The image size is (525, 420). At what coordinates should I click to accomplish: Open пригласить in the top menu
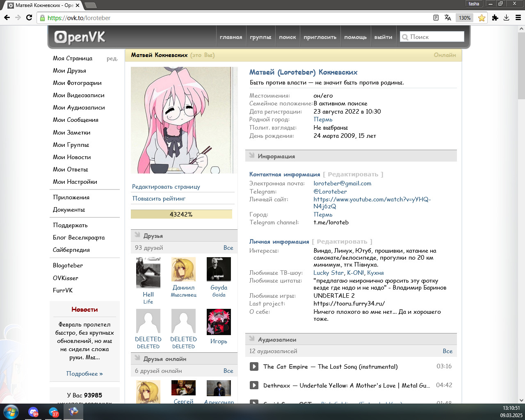coord(320,37)
